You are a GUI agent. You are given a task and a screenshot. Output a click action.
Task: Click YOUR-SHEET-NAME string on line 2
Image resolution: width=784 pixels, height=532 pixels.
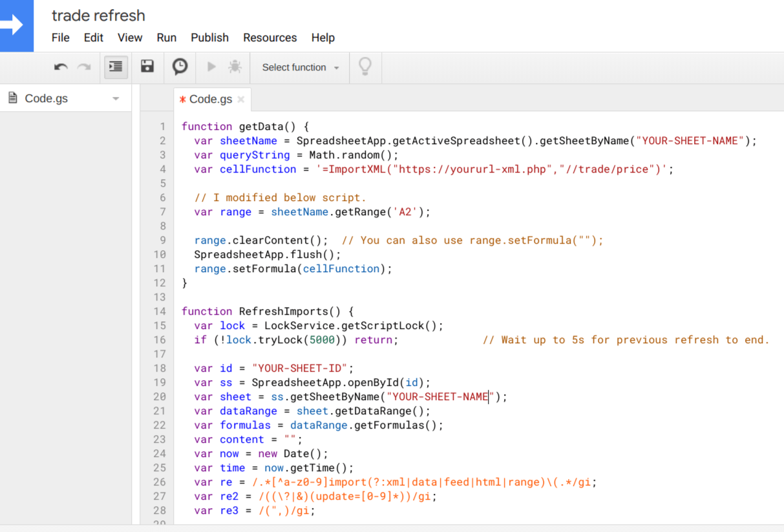[x=690, y=141]
